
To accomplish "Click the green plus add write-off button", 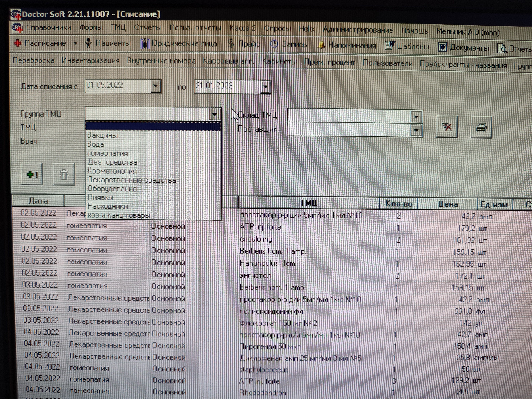I will pyautogui.click(x=32, y=174).
